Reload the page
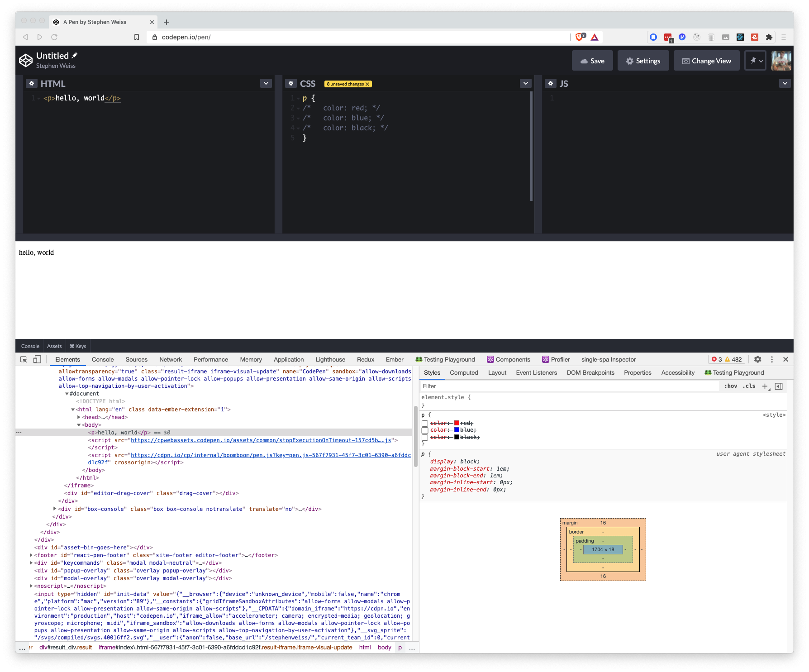Image resolution: width=809 pixels, height=672 pixels. [x=54, y=37]
